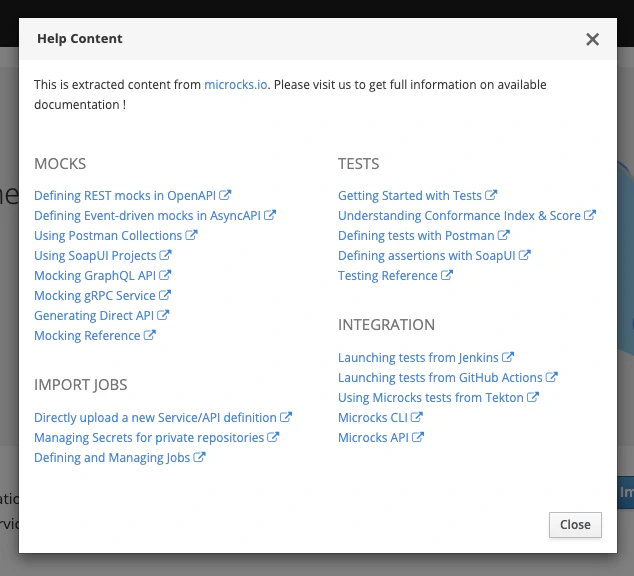
Task: Click external-link icon next to Mocking Reference
Action: [150, 336]
